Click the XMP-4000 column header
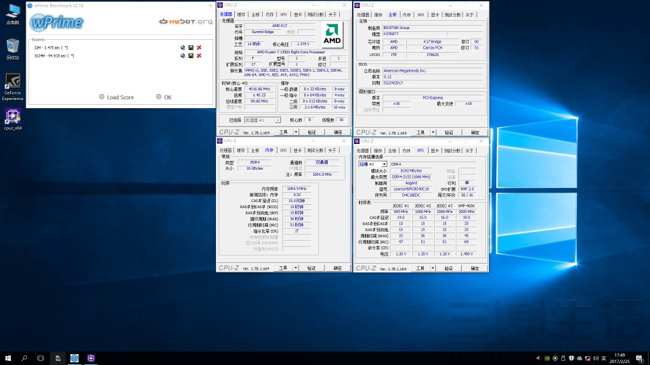The image size is (650, 365). coord(466,206)
